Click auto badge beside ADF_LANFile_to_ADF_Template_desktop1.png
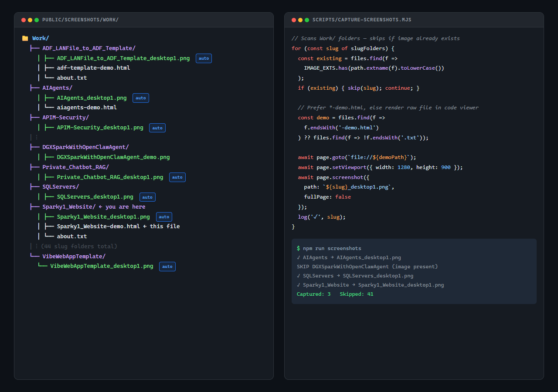This screenshot has height=392, width=558. pyautogui.click(x=204, y=58)
